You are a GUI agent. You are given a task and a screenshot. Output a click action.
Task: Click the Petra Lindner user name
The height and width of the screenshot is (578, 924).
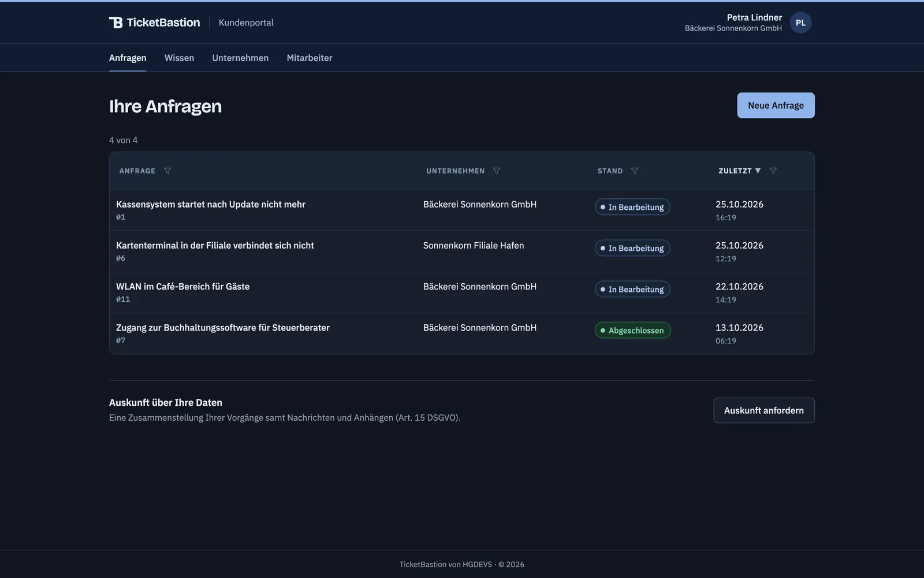point(754,17)
